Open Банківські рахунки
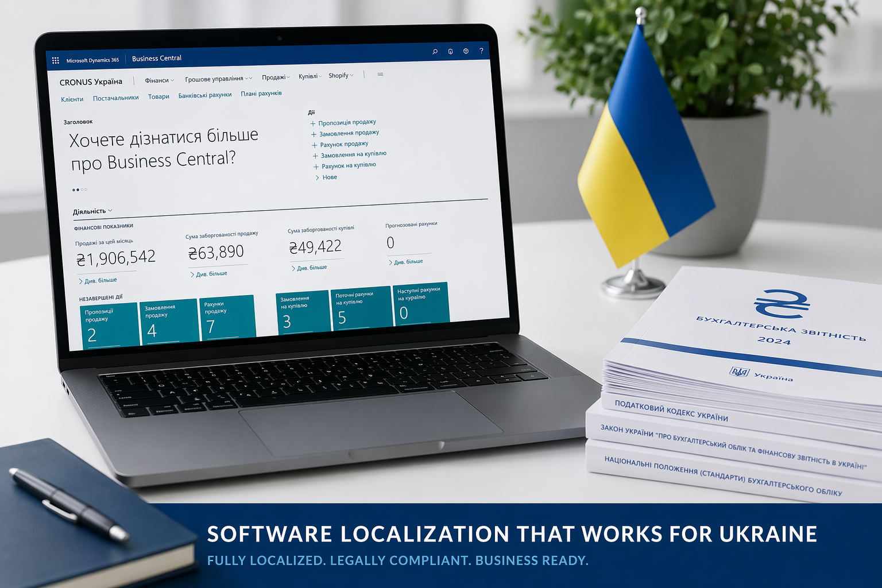The image size is (882, 588). 205,95
